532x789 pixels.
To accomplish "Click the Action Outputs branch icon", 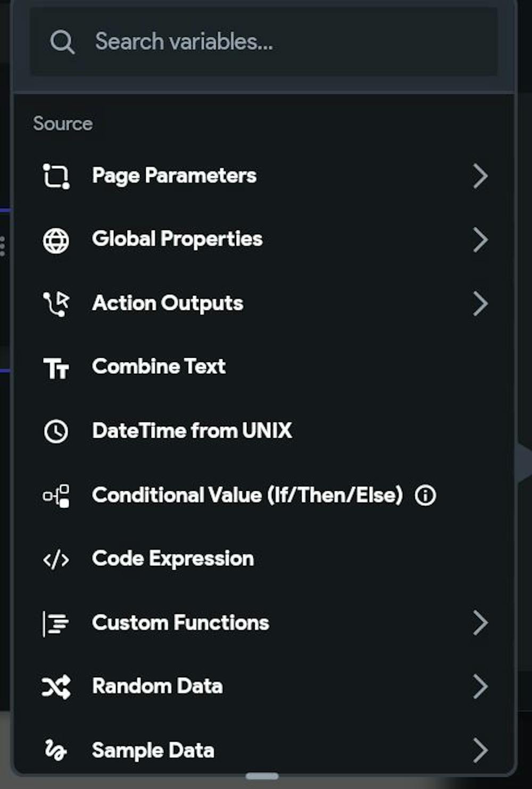I will point(56,304).
